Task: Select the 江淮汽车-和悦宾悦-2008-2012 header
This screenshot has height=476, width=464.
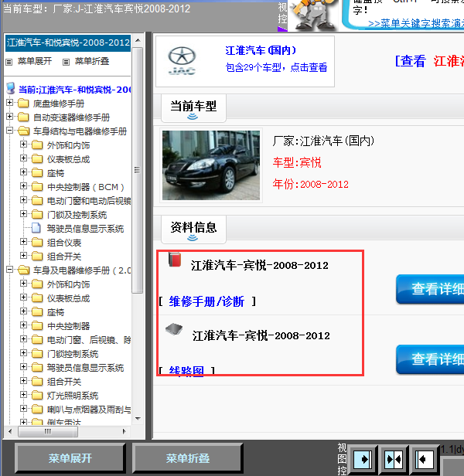Action: (68, 42)
